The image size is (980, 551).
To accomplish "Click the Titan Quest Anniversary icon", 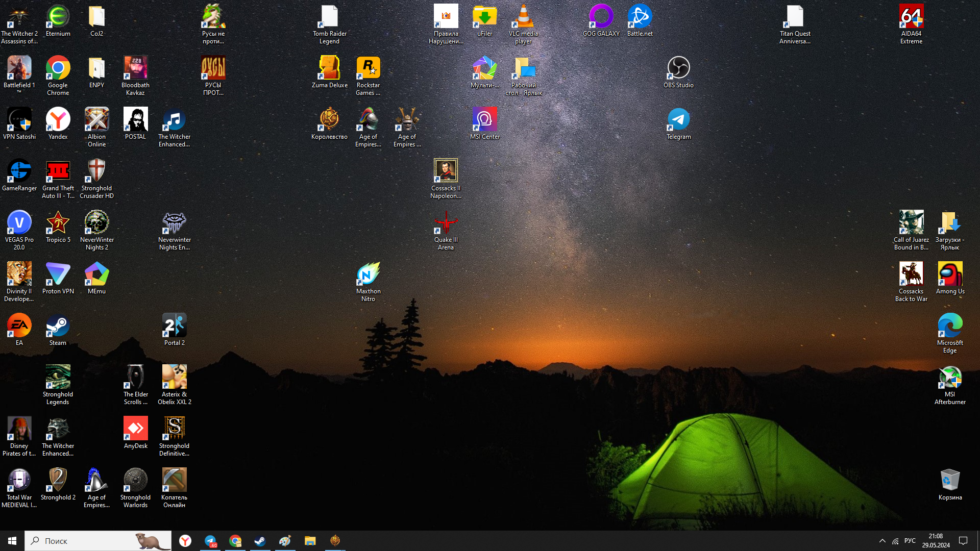I will [x=795, y=16].
